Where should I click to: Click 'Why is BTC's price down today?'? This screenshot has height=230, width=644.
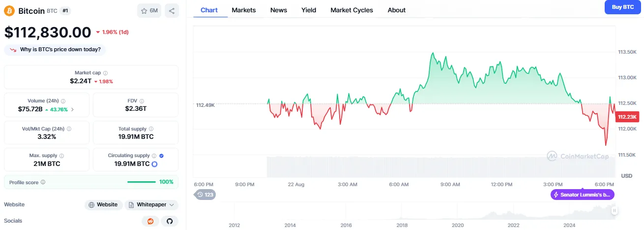(55, 50)
